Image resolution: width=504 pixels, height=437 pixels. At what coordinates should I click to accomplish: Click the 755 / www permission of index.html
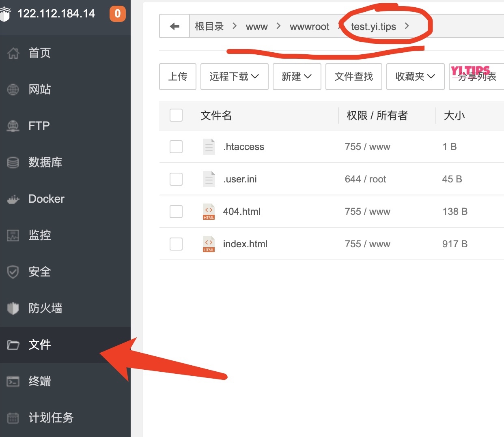click(x=368, y=244)
